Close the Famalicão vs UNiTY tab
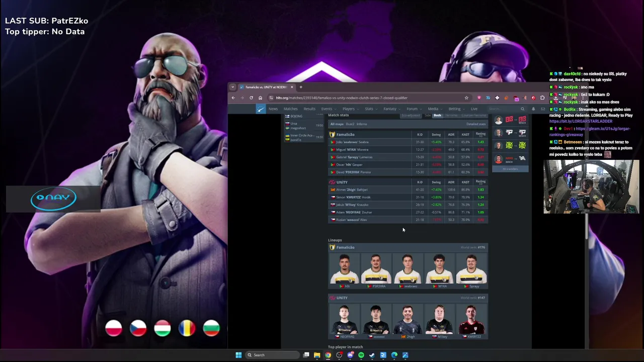 tap(292, 87)
